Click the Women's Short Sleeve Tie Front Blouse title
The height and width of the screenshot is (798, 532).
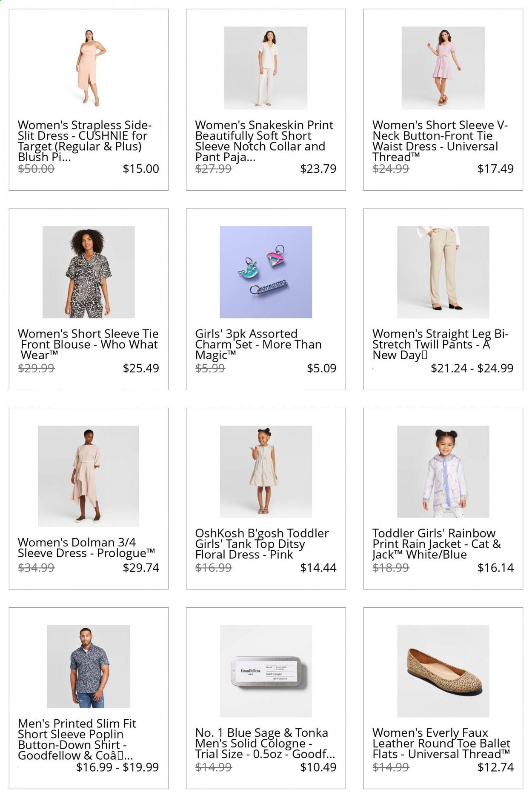88,344
